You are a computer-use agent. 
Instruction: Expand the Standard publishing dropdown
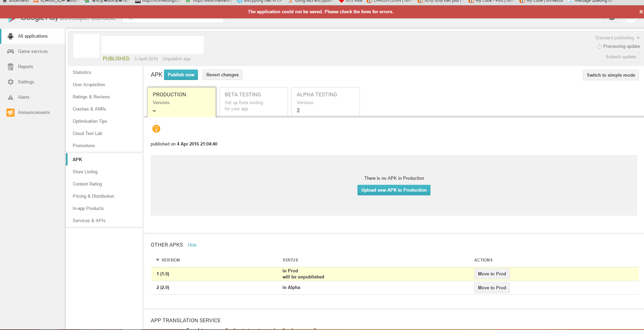coord(617,38)
